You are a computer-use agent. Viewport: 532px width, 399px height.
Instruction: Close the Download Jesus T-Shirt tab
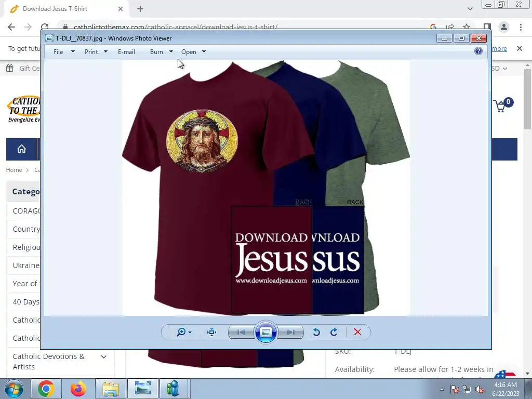click(x=121, y=9)
